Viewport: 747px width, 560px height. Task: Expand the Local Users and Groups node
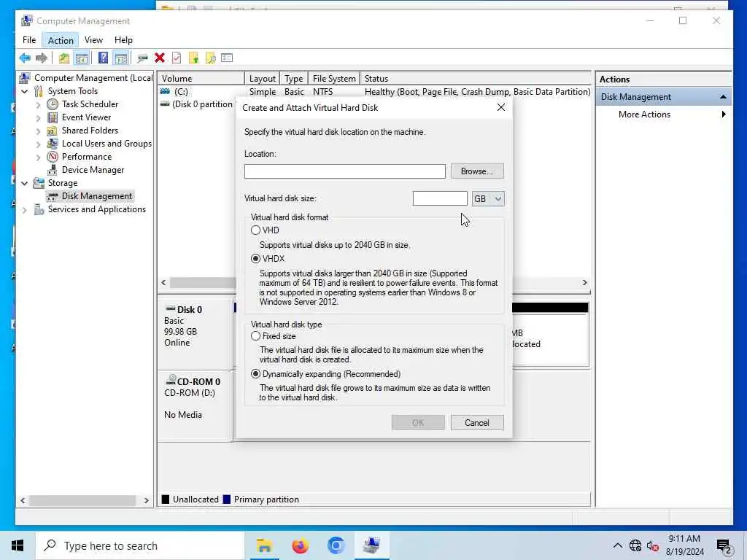tap(38, 144)
